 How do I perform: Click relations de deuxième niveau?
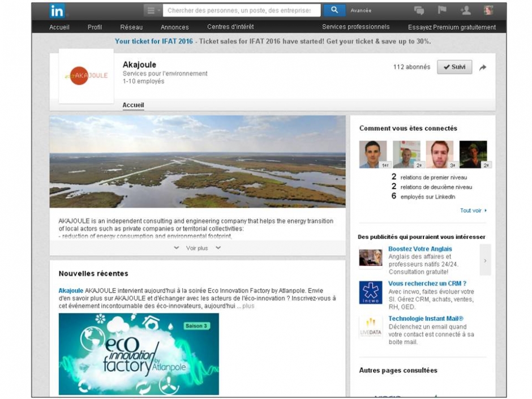[436, 187]
